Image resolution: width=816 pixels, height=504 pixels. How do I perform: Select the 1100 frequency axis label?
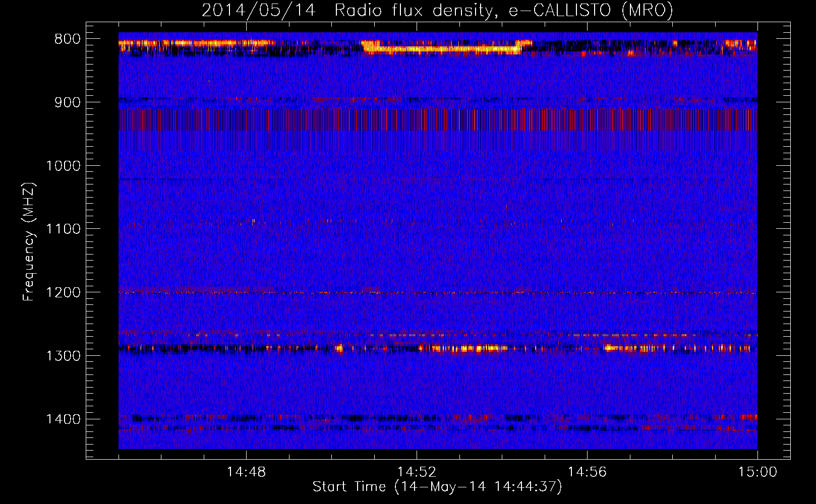point(63,229)
